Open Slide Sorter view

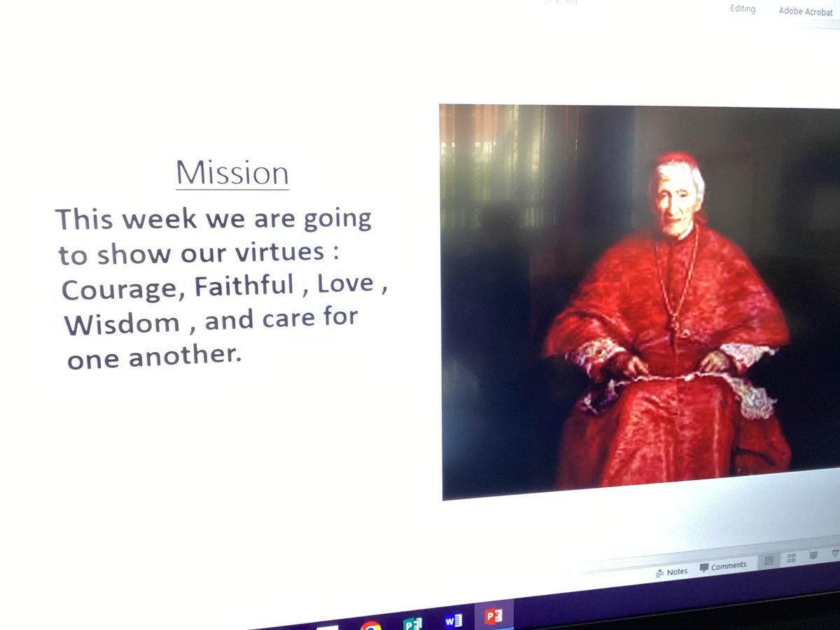[792, 558]
